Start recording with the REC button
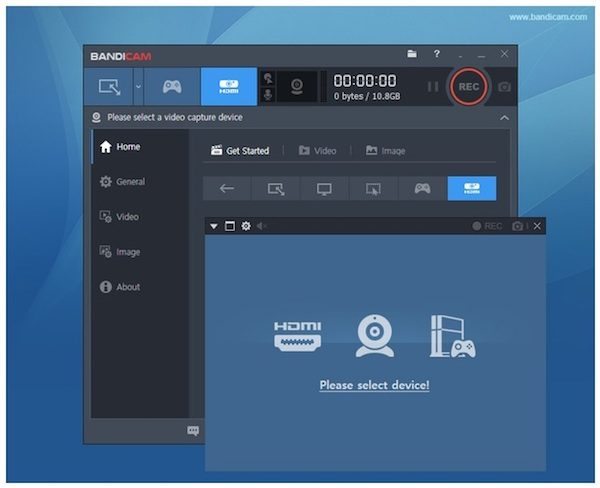Image resolution: width=600 pixels, height=488 pixels. tap(469, 87)
